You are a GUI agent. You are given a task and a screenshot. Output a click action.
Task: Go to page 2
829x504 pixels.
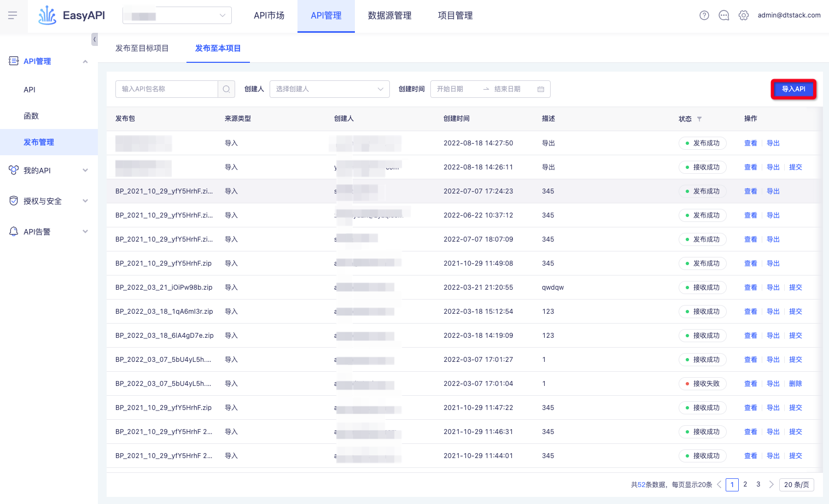point(745,484)
